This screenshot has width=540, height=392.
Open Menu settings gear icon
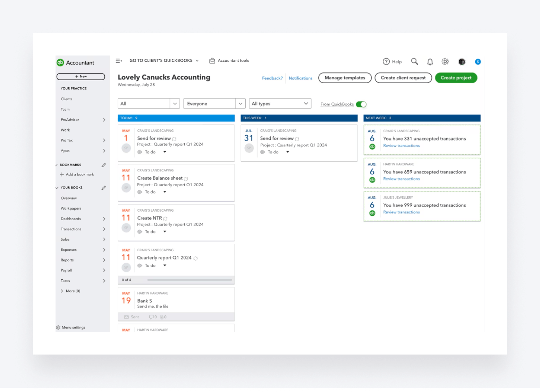pos(58,327)
